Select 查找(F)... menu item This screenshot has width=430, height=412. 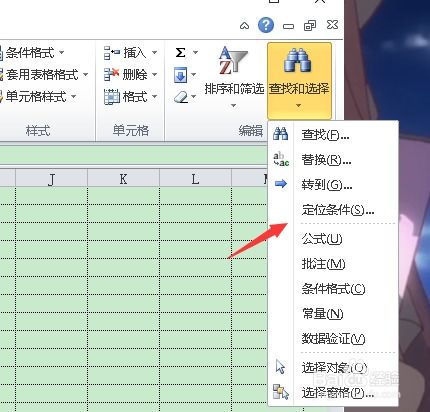tap(333, 135)
